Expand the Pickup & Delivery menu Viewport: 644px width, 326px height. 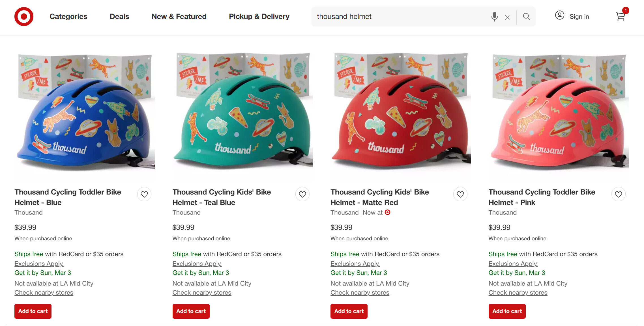[x=259, y=17]
